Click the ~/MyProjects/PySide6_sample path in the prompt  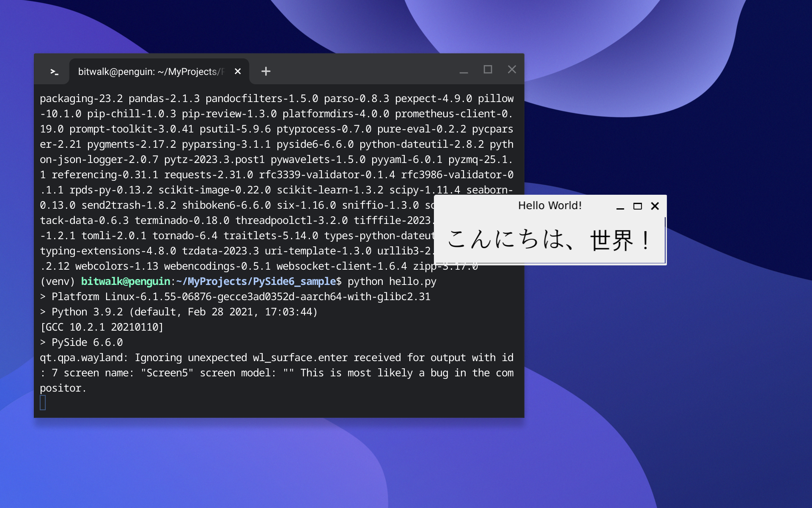[256, 282]
